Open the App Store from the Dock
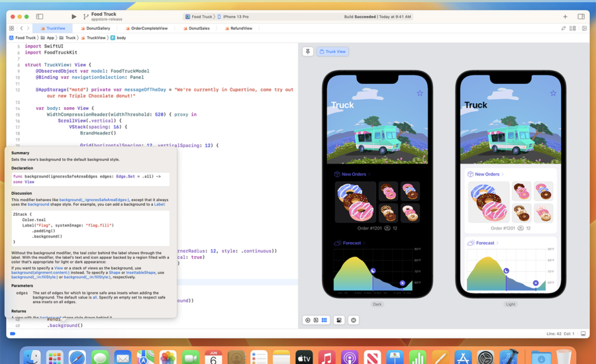Image resolution: width=596 pixels, height=364 pixels. click(x=463, y=357)
